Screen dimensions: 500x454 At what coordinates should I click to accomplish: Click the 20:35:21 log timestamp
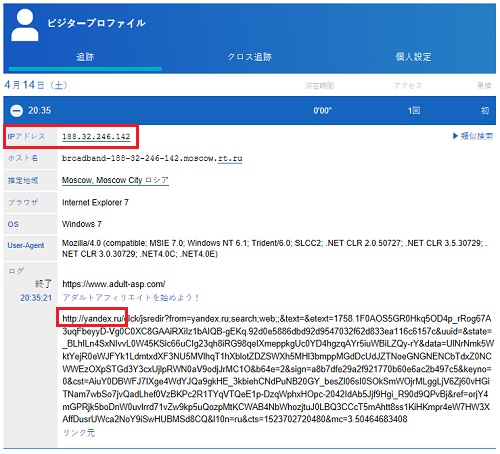[x=36, y=297]
